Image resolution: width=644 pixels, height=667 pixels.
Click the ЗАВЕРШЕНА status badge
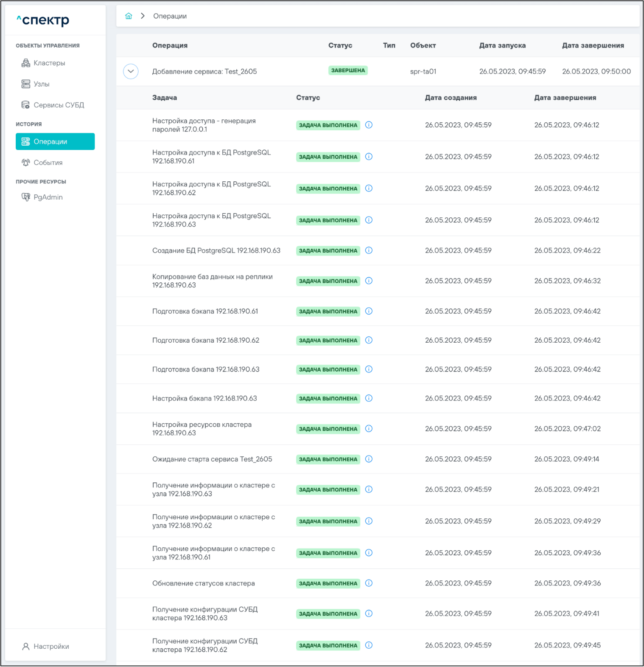click(348, 70)
